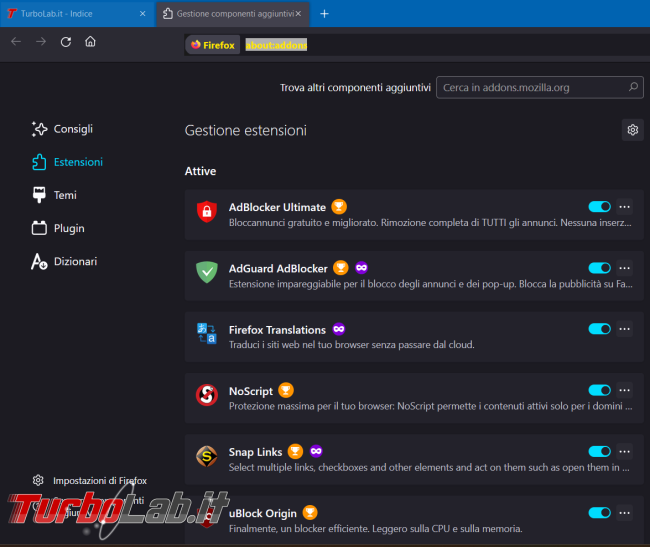Open uBlock Origin extension details

coord(263,513)
